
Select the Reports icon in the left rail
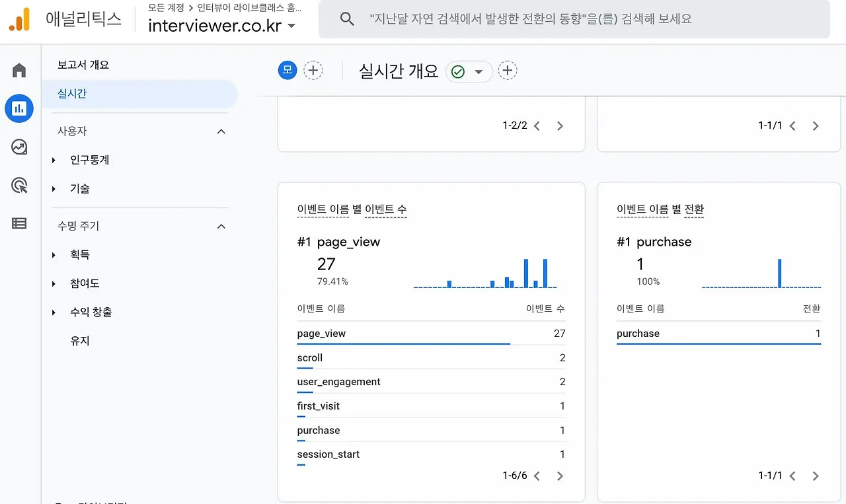click(19, 108)
